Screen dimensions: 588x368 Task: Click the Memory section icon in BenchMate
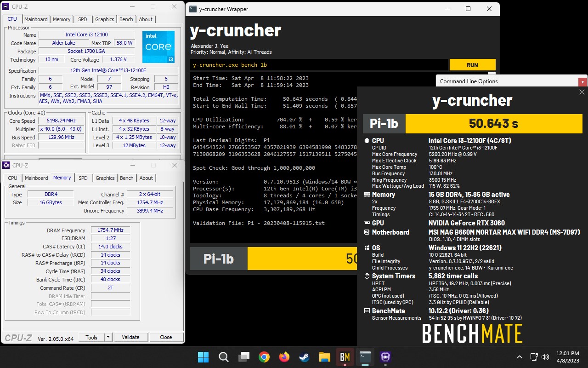(367, 195)
